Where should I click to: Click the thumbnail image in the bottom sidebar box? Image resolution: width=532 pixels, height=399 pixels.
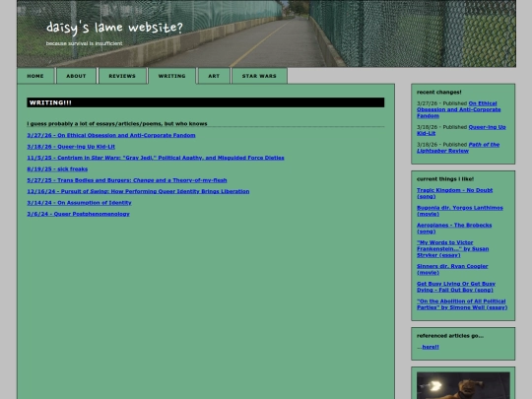tap(463, 385)
